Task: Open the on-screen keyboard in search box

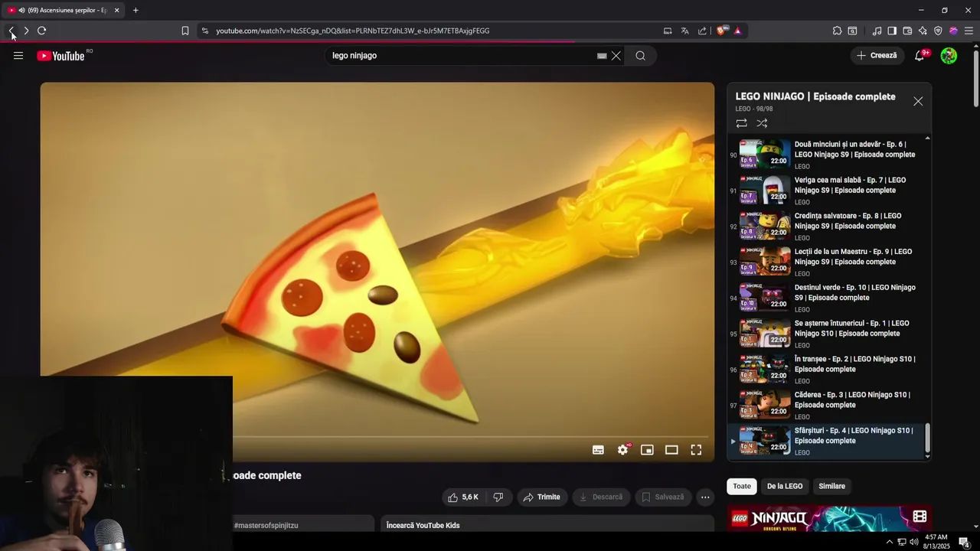Action: [602, 55]
